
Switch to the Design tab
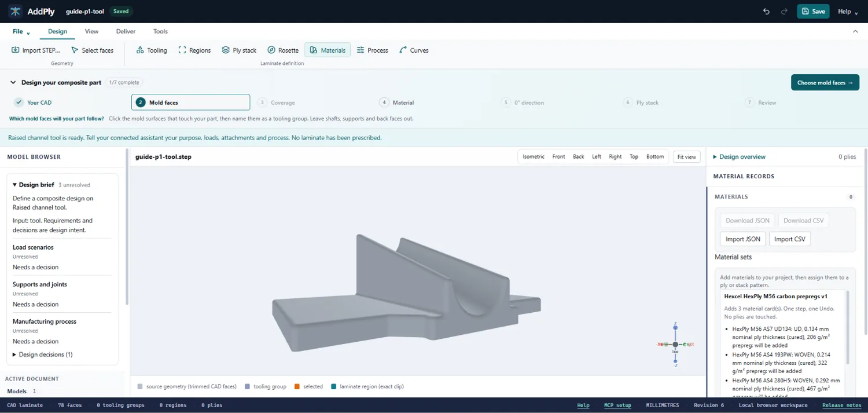pos(57,31)
